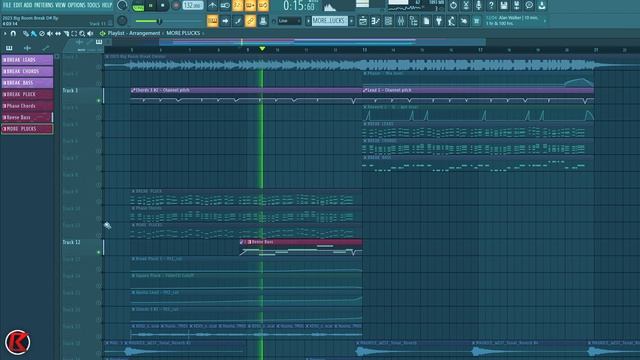
Task: Expand the Arrangement breadcrumb in playlist title
Action: pos(144,33)
